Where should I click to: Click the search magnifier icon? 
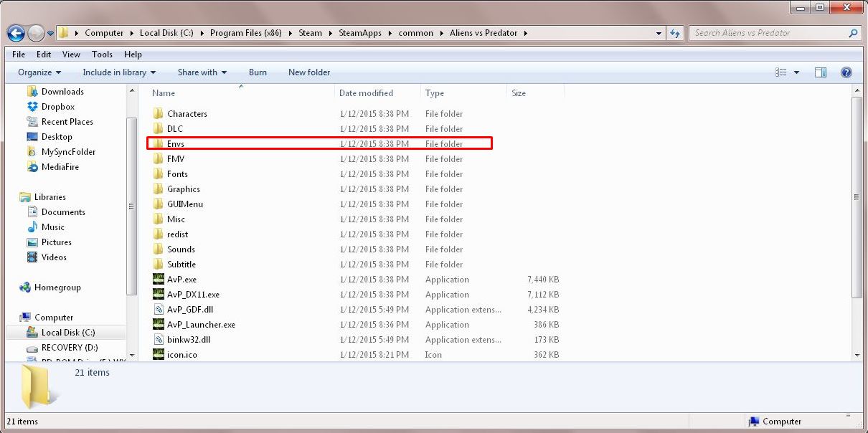point(853,33)
